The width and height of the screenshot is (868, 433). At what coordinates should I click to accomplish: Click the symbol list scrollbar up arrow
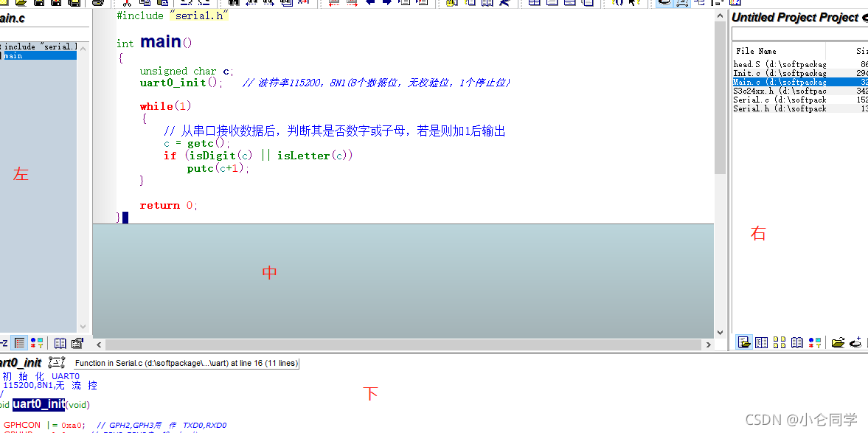[x=83, y=49]
